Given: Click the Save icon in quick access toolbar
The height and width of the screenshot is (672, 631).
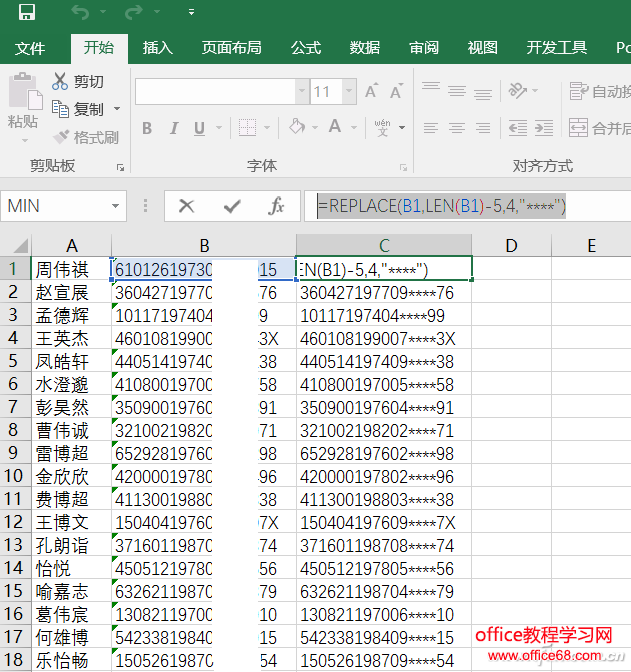Looking at the screenshot, I should click(x=27, y=13).
